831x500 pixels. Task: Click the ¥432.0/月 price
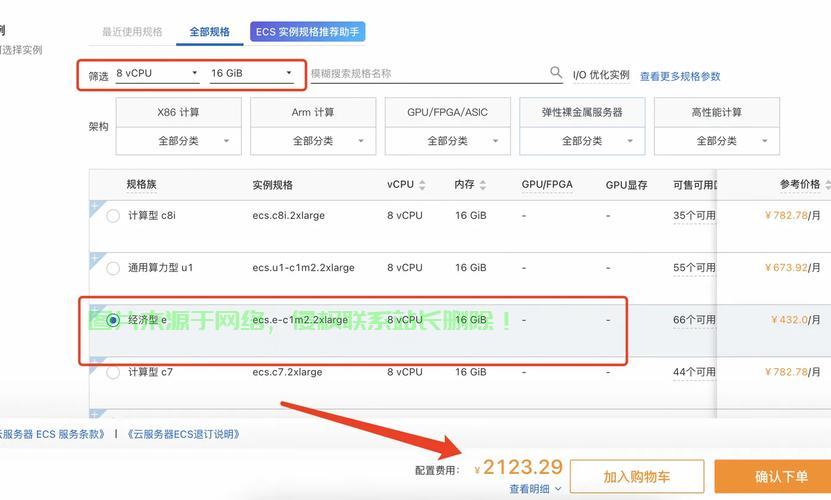(x=795, y=320)
